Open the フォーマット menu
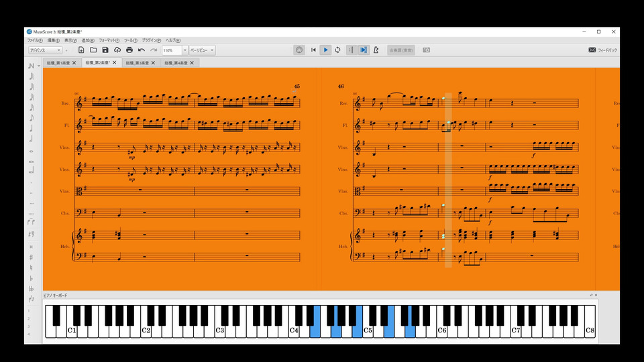 point(109,41)
